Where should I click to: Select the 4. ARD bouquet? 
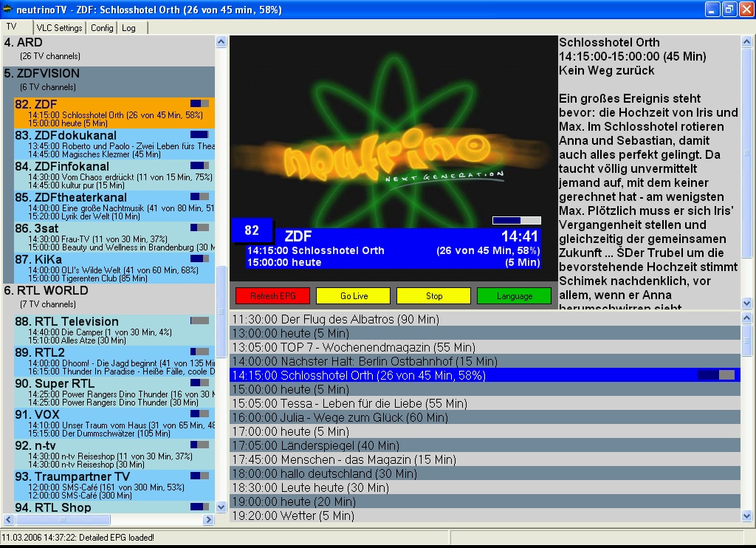coord(109,49)
